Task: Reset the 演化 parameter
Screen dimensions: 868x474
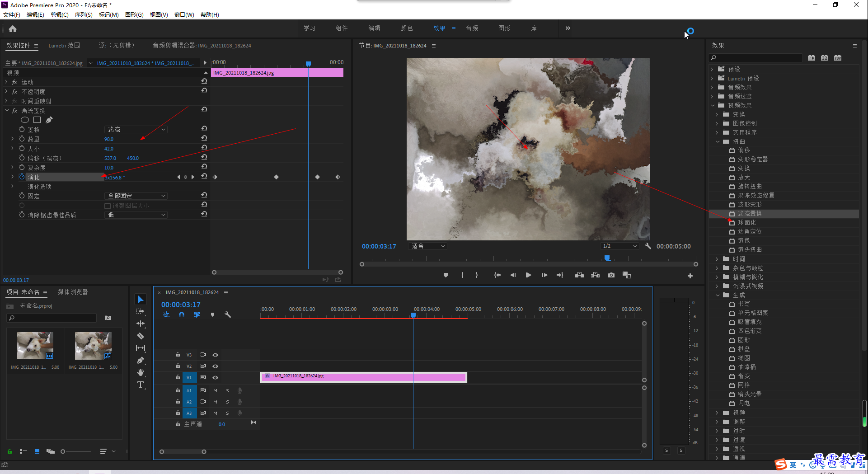Action: [x=204, y=176]
